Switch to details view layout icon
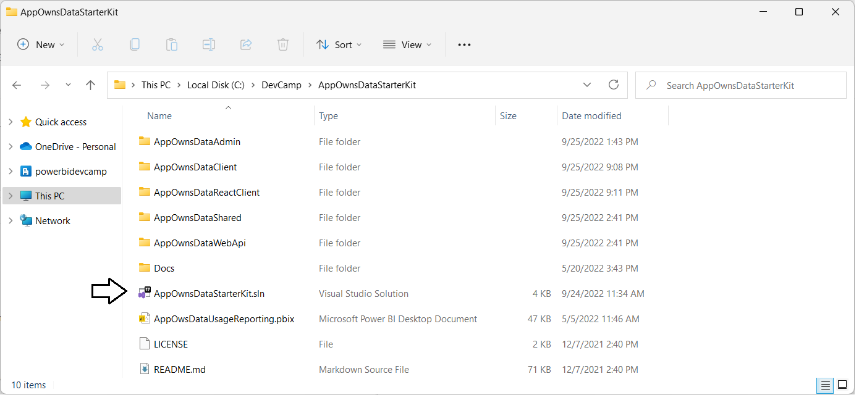The width and height of the screenshot is (859, 400). [825, 385]
